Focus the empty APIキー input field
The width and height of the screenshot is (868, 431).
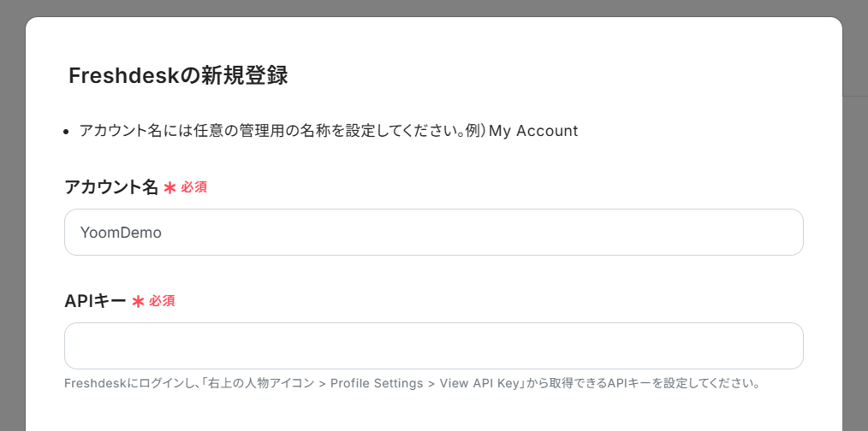433,345
